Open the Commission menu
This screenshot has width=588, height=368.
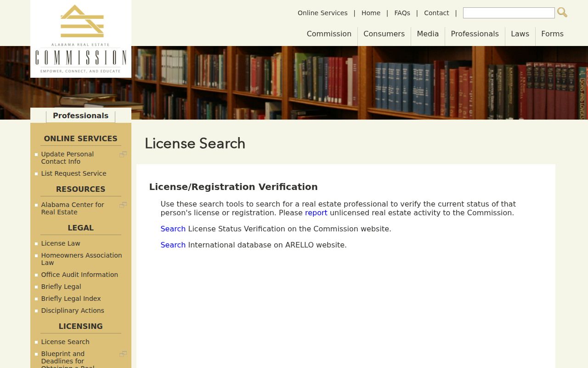coord(329,34)
